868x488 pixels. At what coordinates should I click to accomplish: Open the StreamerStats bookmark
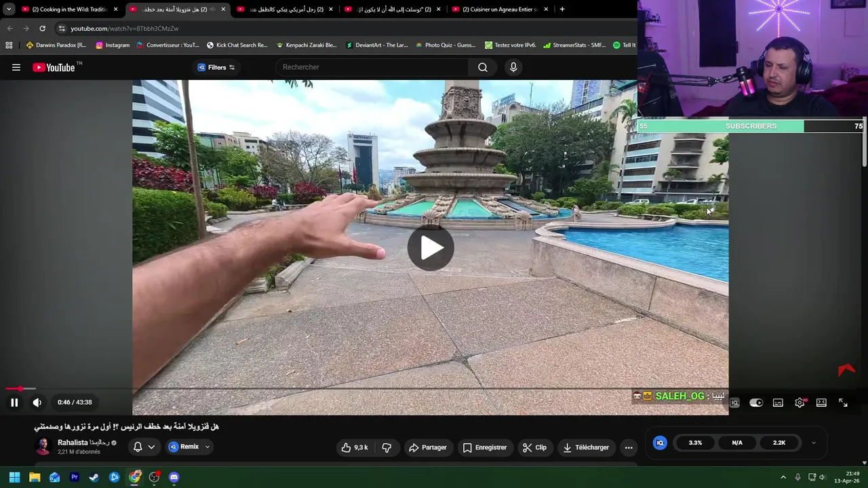(x=574, y=45)
